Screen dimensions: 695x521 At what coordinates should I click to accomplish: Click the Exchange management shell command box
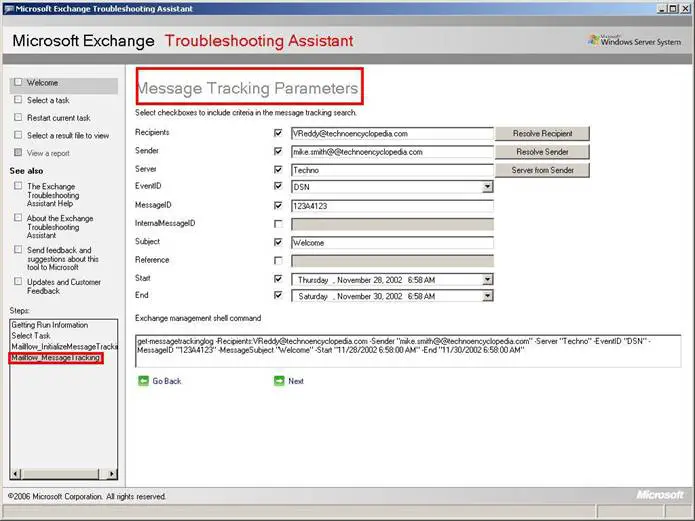click(x=408, y=351)
